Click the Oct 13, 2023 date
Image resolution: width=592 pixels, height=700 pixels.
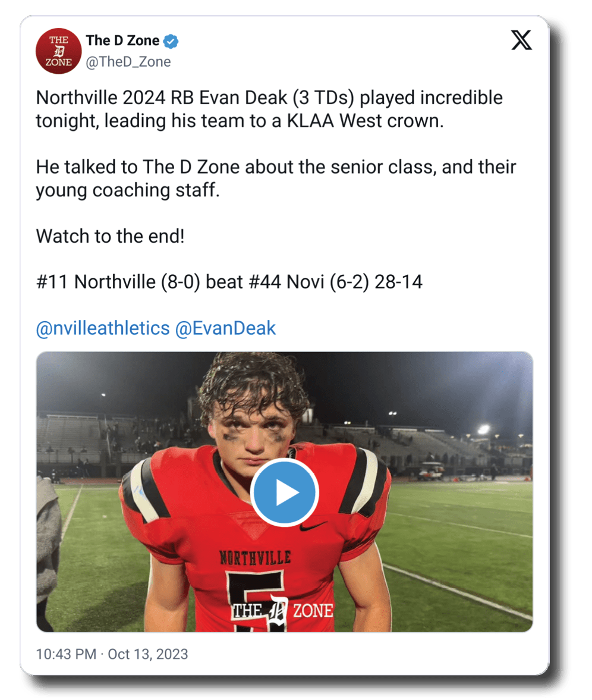point(147,654)
